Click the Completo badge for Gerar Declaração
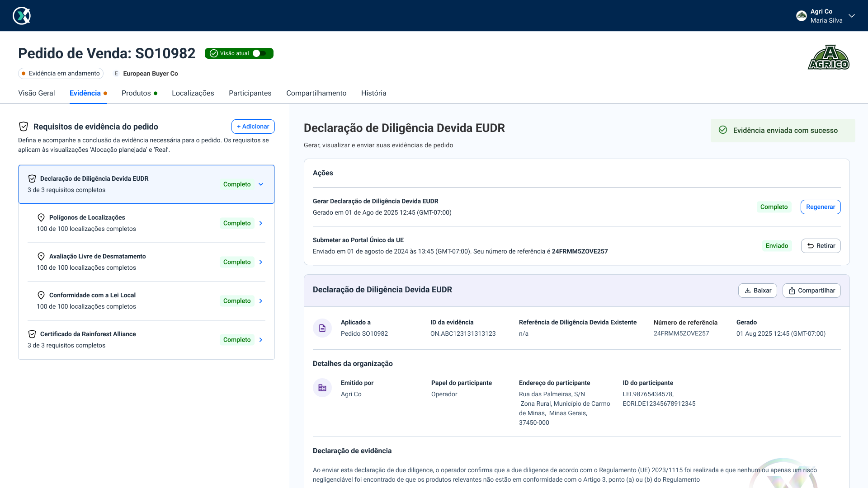 [x=774, y=207]
